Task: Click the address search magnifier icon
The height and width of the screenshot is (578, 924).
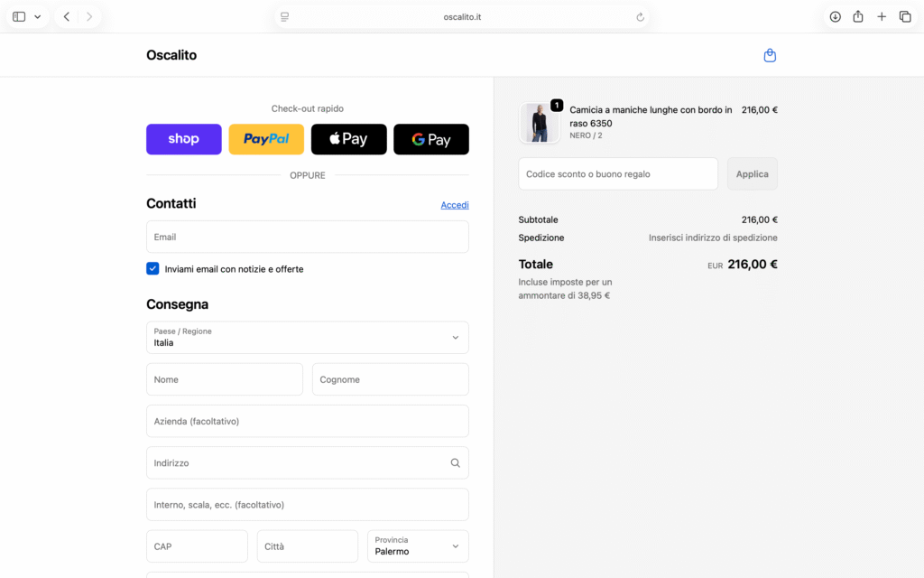Action: (x=455, y=463)
